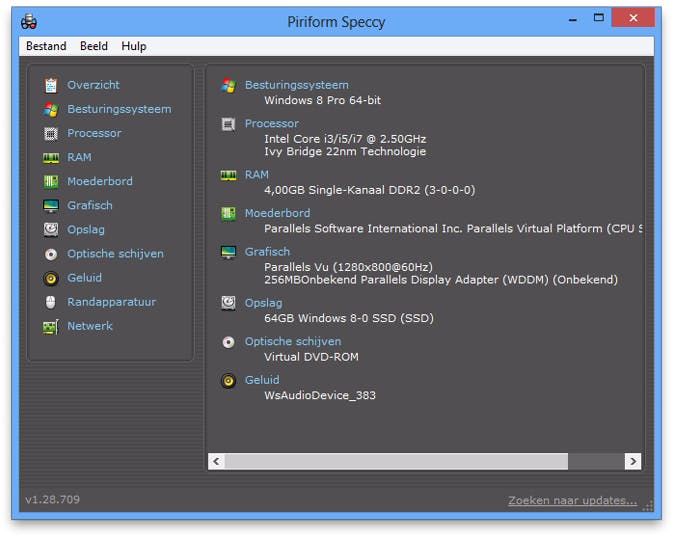Image resolution: width=674 pixels, height=538 pixels.
Task: Click the horizontal scrollbar thumb
Action: pyautogui.click(x=396, y=462)
